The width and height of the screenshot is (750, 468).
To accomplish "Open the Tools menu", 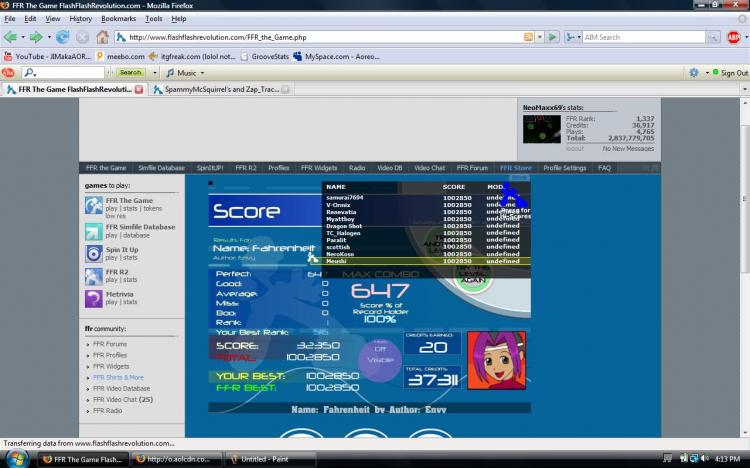I will tap(154, 19).
